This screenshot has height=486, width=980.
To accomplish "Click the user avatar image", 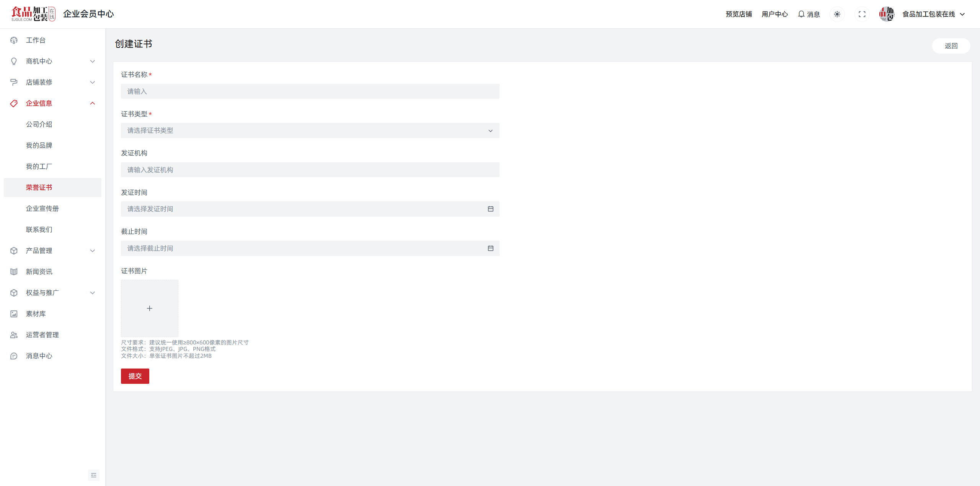I will [x=887, y=14].
